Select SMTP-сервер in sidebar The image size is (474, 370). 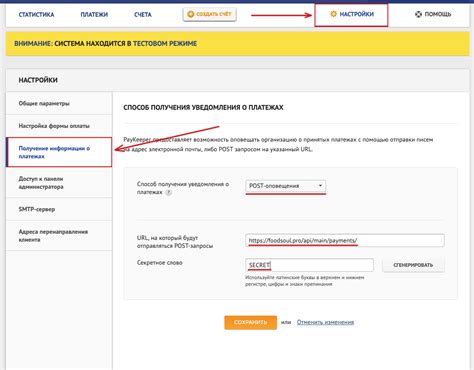pyautogui.click(x=59, y=209)
